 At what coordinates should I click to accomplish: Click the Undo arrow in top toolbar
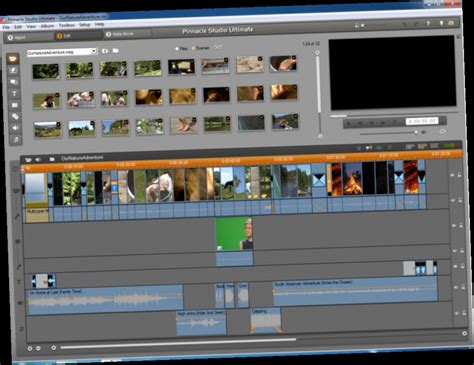click(x=404, y=24)
